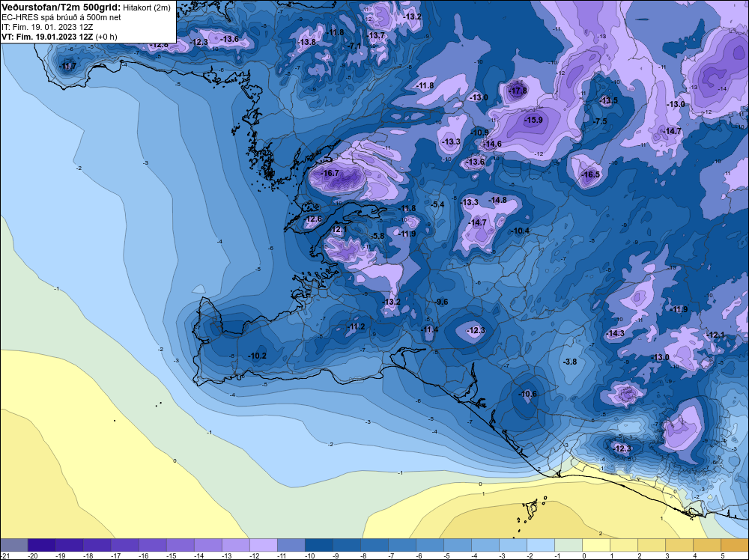This screenshot has height=560, width=749.
Task: Click the -13.5 temperature label
Action: click(608, 100)
